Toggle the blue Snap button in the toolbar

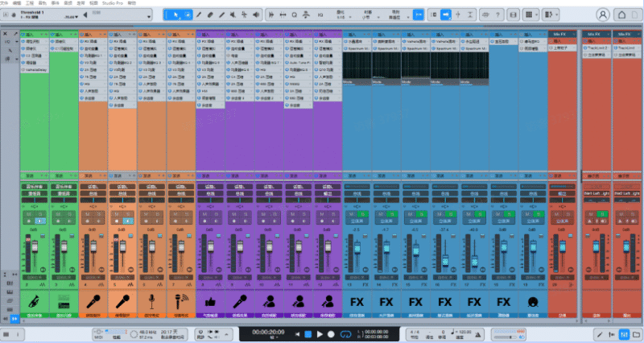click(x=418, y=14)
